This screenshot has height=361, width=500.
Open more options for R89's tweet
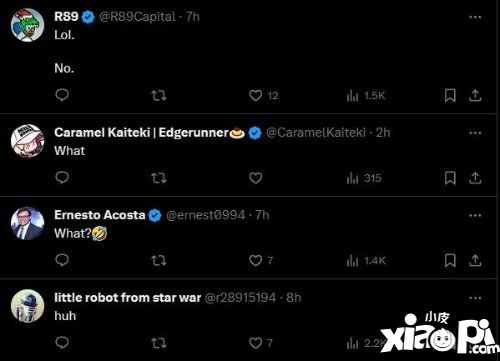point(475,17)
